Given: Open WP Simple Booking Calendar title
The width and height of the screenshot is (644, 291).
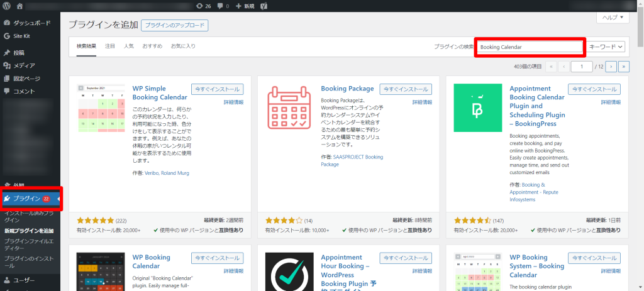Looking at the screenshot, I should click(x=160, y=93).
